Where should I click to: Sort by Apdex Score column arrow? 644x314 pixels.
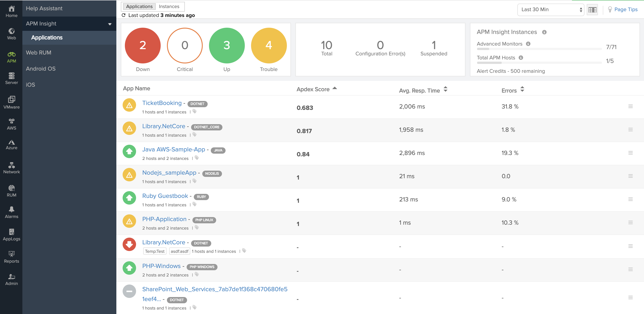click(x=335, y=88)
